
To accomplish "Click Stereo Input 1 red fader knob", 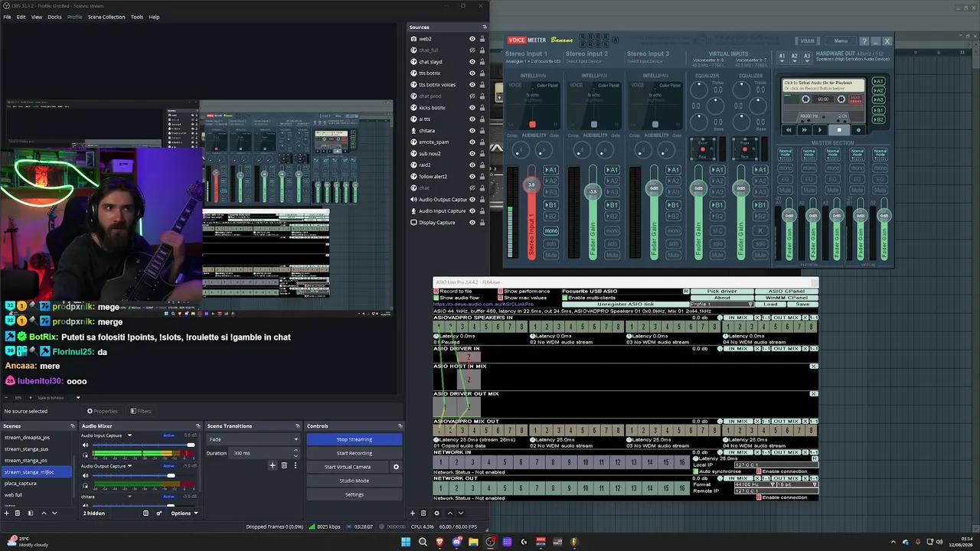I will pos(531,184).
